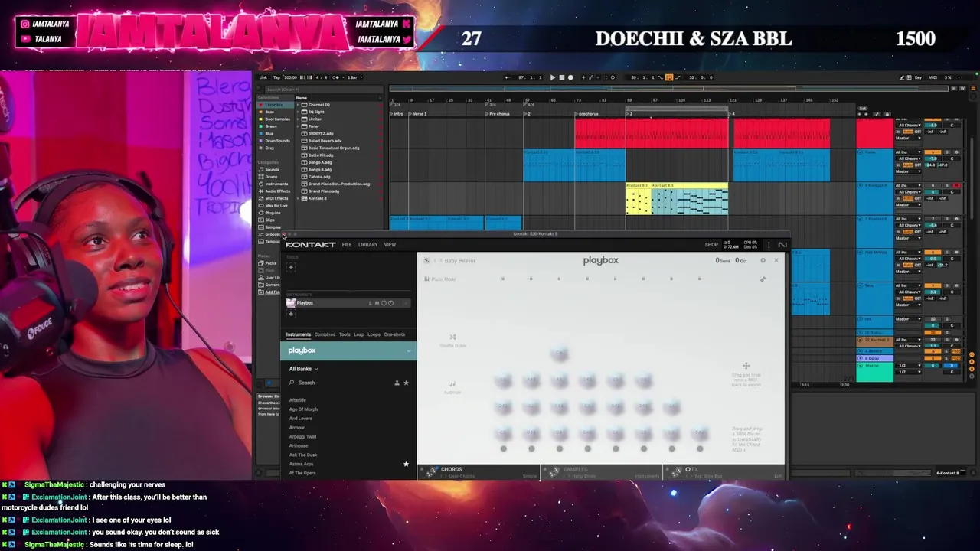Expand the Kontakt 8 browser entry
Image resolution: width=980 pixels, height=551 pixels.
pos(299,198)
